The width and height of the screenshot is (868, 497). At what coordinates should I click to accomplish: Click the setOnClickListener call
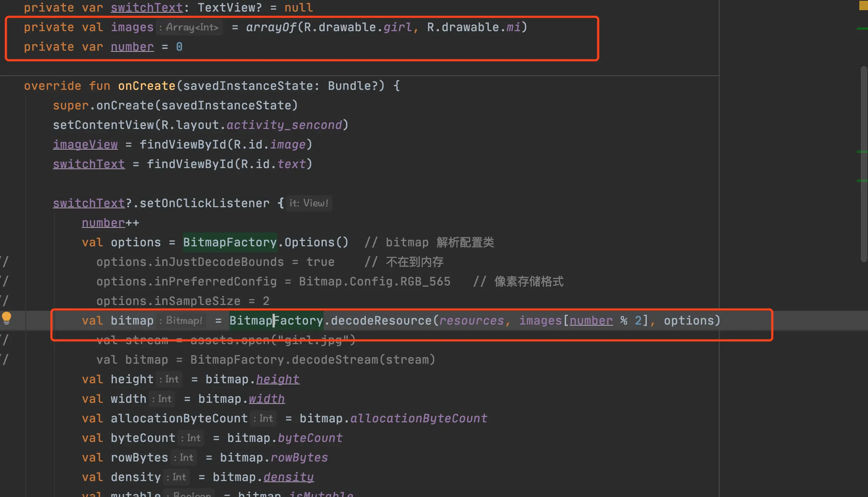pos(205,203)
